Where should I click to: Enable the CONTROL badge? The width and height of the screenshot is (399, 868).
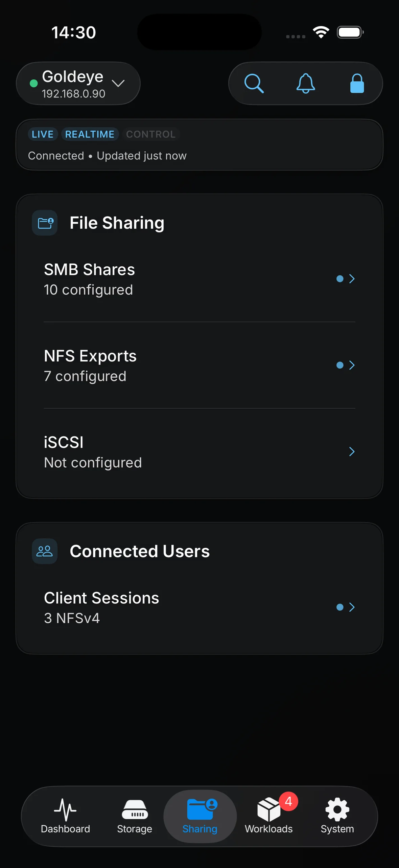click(151, 134)
